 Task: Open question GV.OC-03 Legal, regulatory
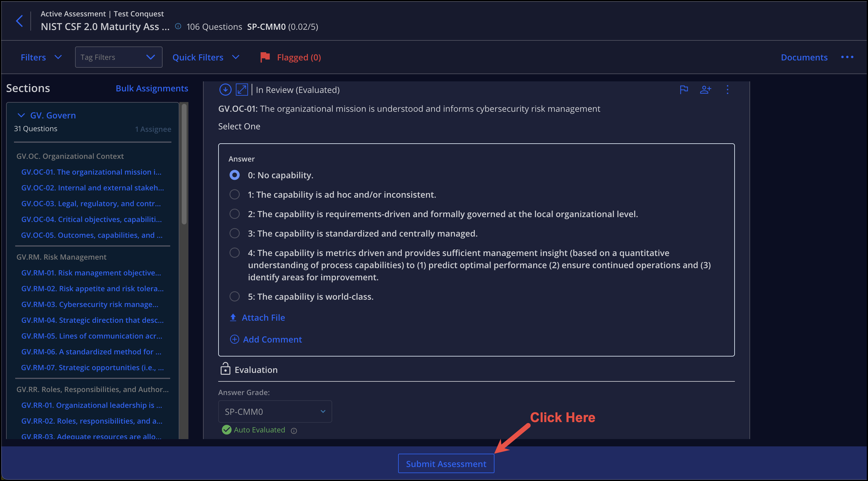[x=91, y=204]
